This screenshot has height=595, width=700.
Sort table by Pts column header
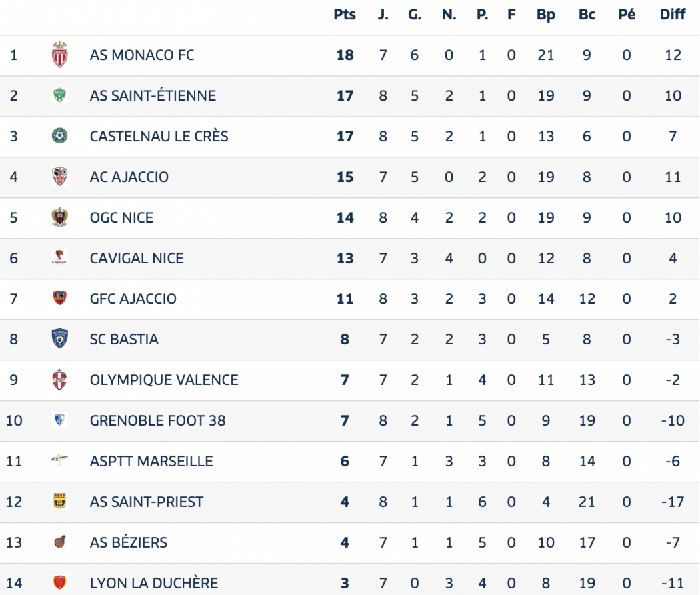(x=345, y=15)
